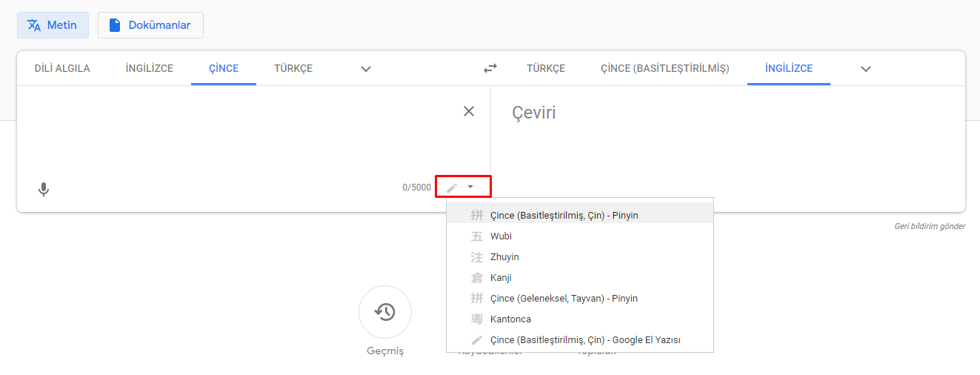This screenshot has height=375, width=980.
Task: Open the Geçmiş history clock icon
Action: [x=384, y=312]
